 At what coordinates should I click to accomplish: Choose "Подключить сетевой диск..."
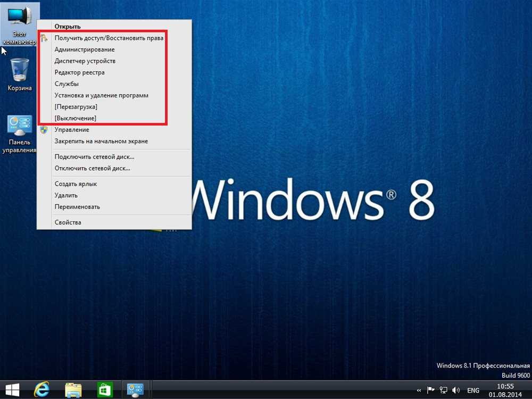114,157
